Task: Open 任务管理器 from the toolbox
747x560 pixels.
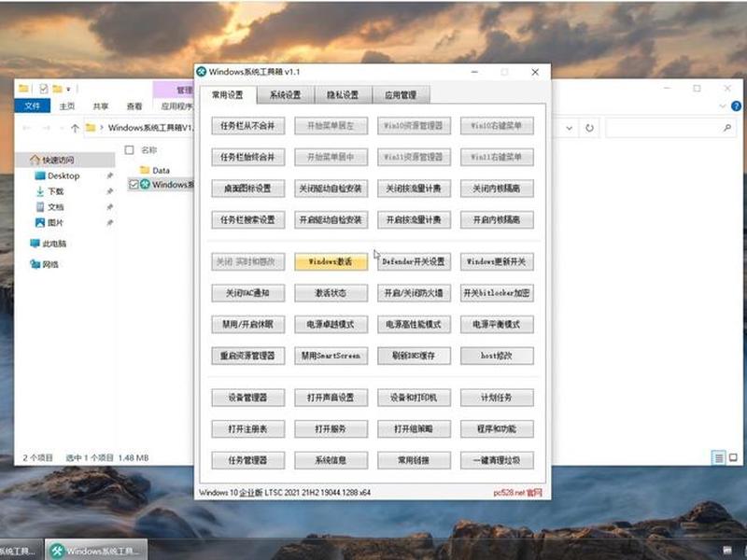Action: [x=248, y=460]
